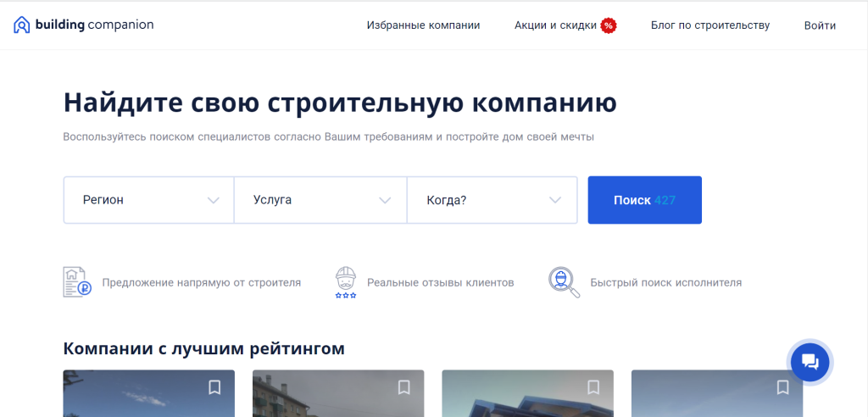Click Предложение напрямую от строителя text
Viewport: 868px width, 417px height.
[202, 283]
